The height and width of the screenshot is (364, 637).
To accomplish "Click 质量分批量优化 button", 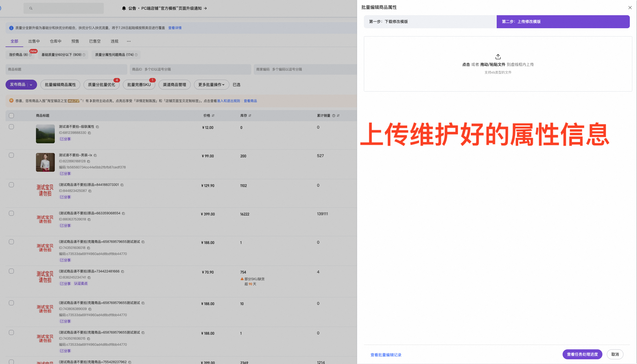I will pyautogui.click(x=102, y=85).
